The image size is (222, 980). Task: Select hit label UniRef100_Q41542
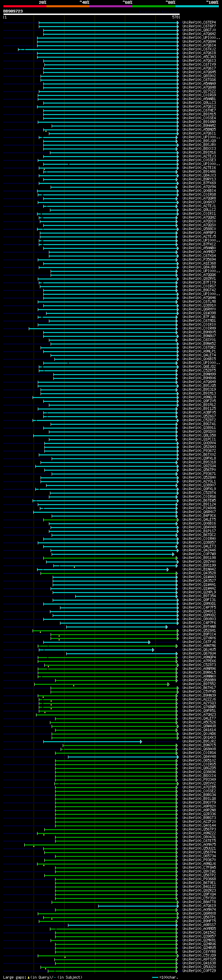[x=199, y=932]
